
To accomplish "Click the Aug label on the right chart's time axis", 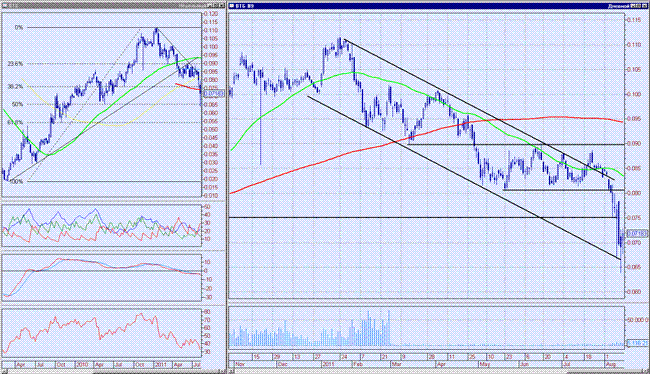I will pos(611,364).
